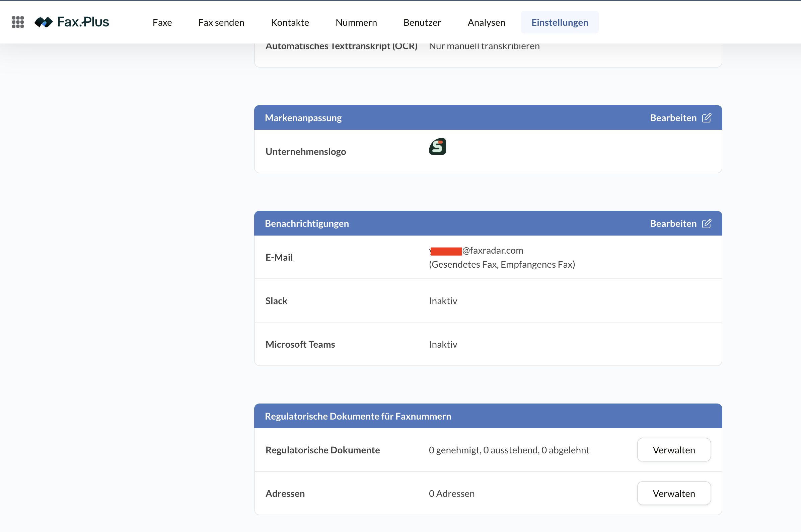Click Verwalten for Adressen
This screenshot has height=532, width=801.
674,493
